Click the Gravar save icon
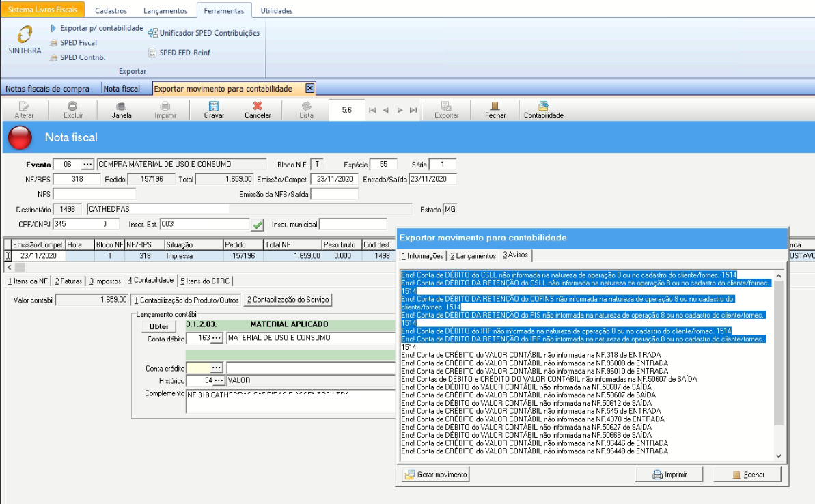This screenshot has height=504, width=815. pos(214,106)
